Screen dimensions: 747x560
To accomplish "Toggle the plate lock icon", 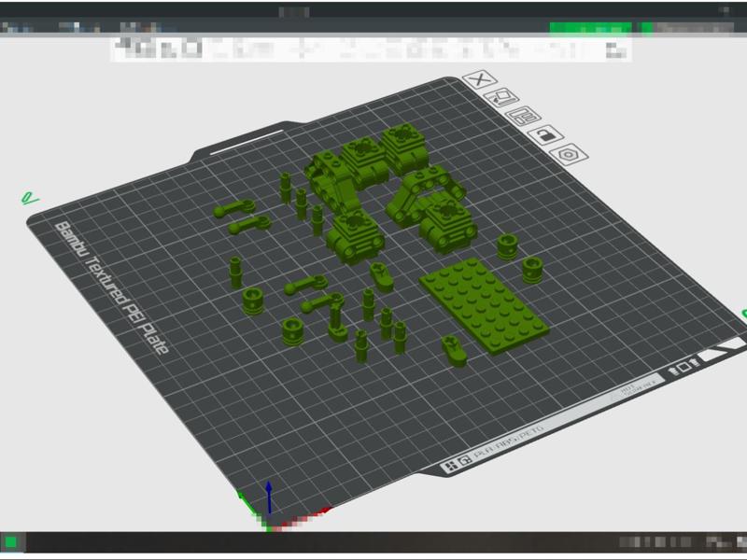I will click(544, 136).
